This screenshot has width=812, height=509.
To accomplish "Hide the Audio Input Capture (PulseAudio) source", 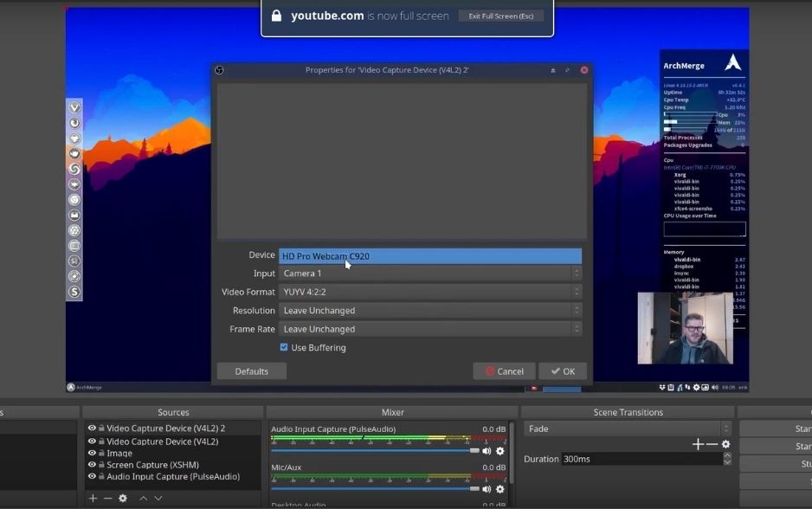I will pyautogui.click(x=92, y=476).
